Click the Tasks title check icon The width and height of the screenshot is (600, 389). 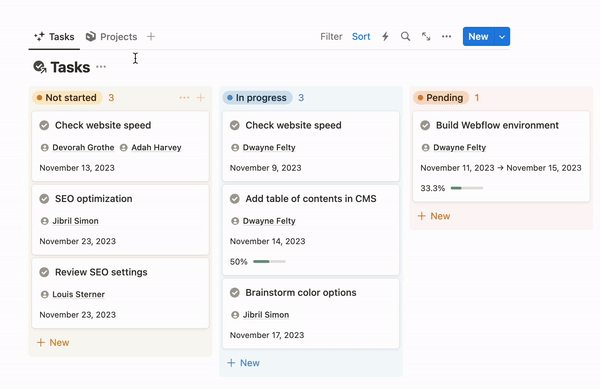39,67
